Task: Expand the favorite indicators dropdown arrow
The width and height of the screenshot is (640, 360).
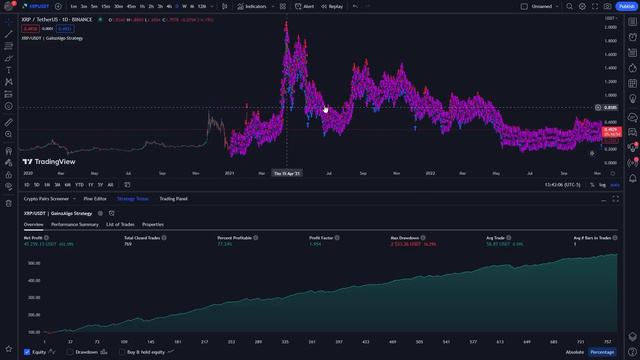Action: pos(273,7)
